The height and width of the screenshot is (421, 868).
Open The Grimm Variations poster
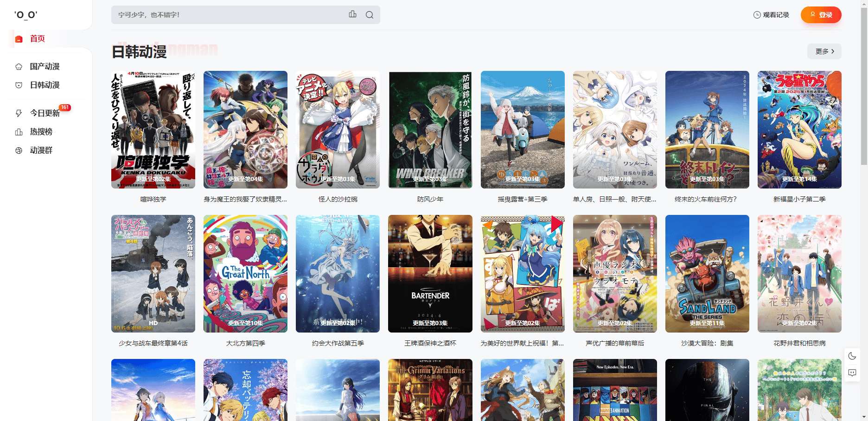click(430, 390)
